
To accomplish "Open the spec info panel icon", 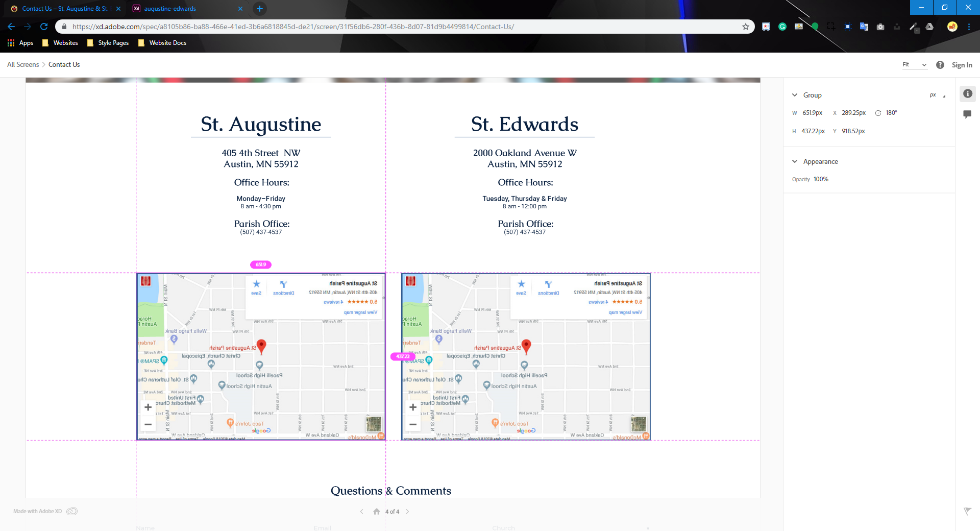I will 967,94.
